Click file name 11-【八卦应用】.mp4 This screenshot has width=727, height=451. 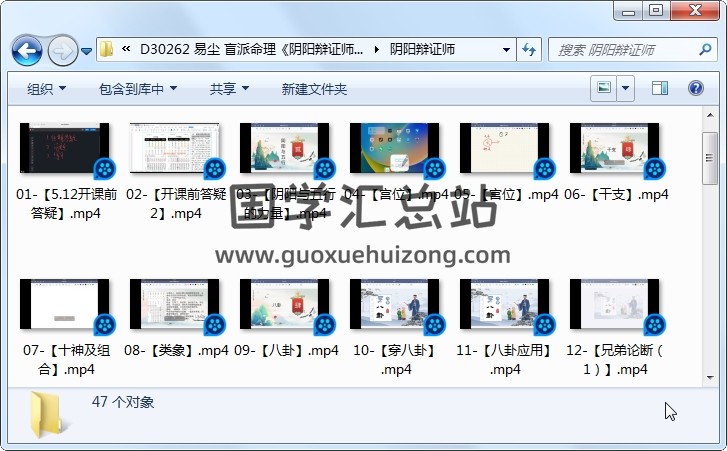click(x=505, y=359)
